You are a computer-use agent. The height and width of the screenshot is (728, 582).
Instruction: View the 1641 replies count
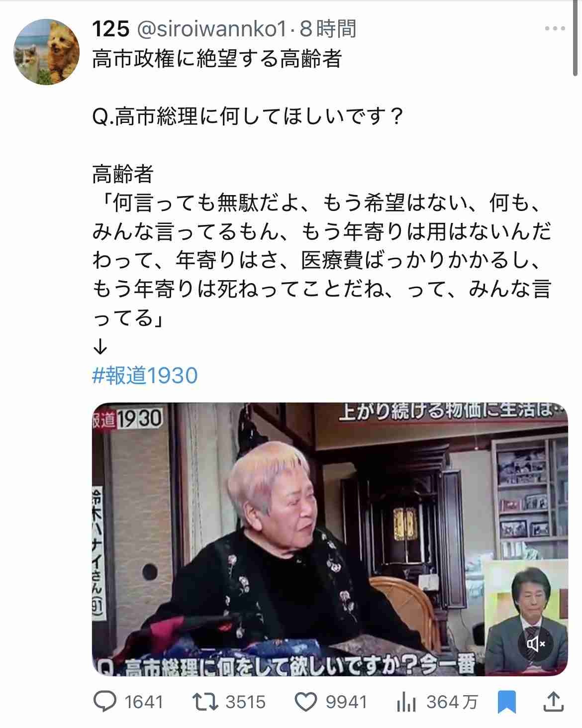tap(144, 702)
